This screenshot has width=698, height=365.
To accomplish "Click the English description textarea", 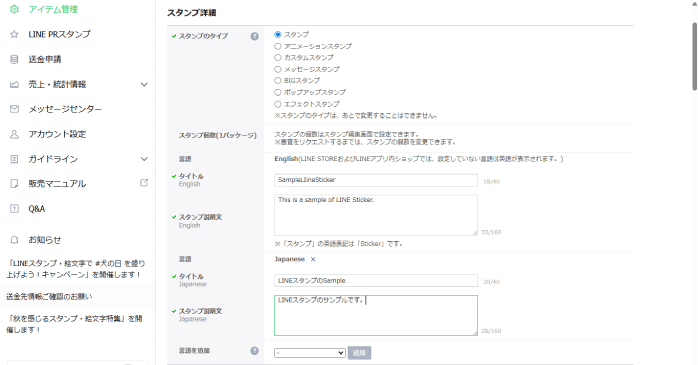I will point(376,215).
